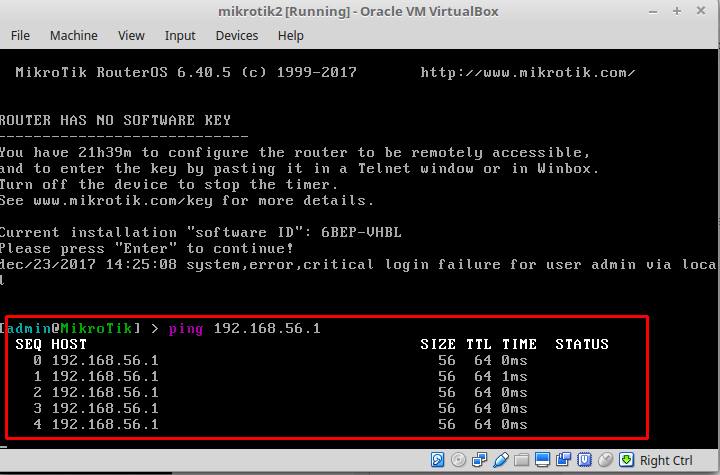This screenshot has width=720, height=475.
Task: Click 'Turn off the device' line
Action: click(169, 185)
